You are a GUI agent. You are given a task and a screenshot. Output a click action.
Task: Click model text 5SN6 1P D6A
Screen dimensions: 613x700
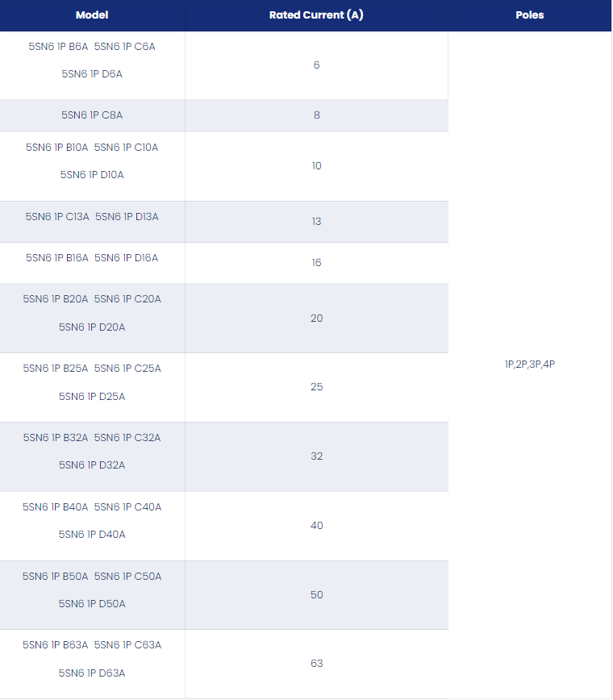click(x=92, y=74)
